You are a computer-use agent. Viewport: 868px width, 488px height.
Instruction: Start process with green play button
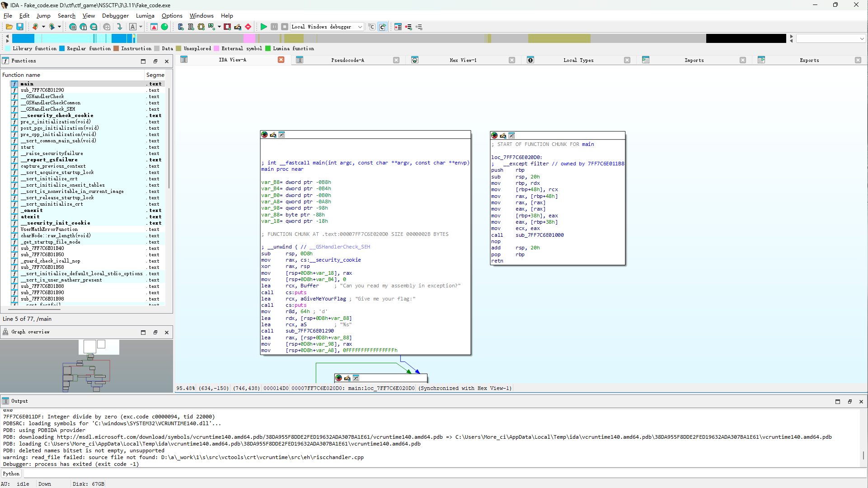click(x=263, y=27)
